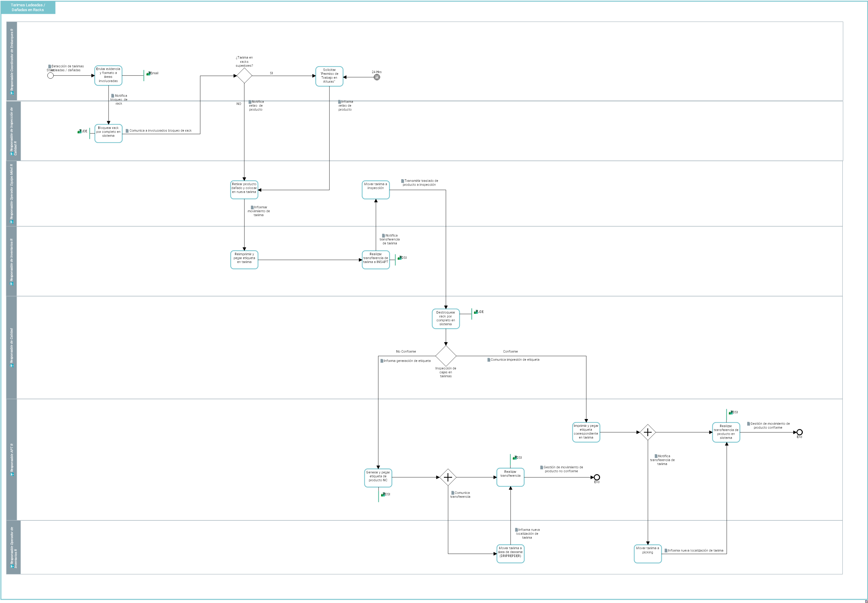Click the Notifica retiro de producto label
868x603 pixels.
[256, 106]
